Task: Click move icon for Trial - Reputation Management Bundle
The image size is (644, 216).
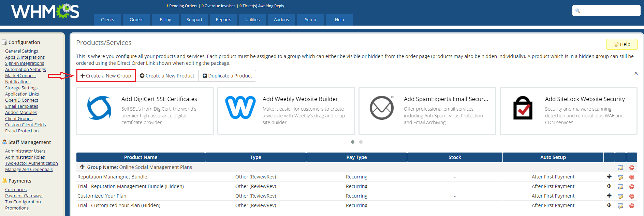Action: pyautogui.click(x=609, y=186)
